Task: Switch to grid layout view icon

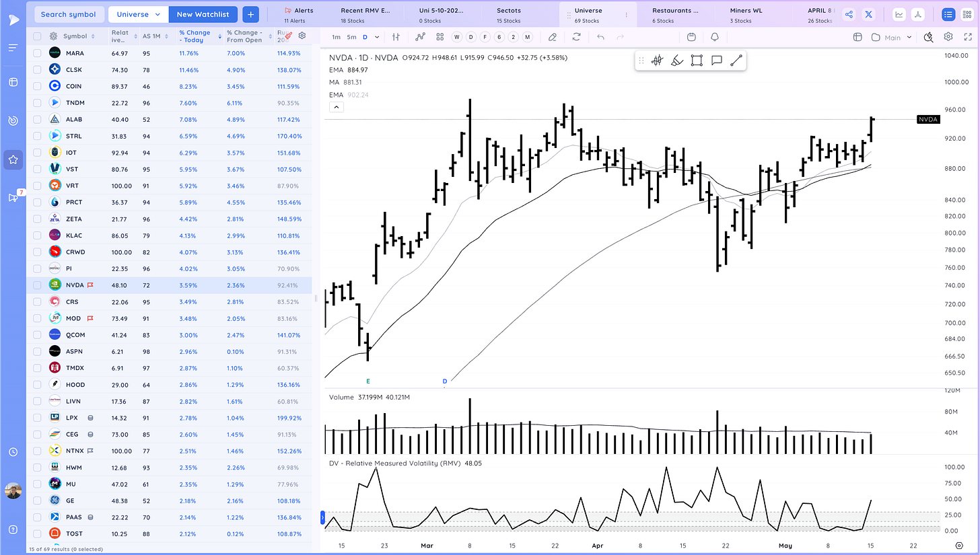Action: click(x=967, y=14)
